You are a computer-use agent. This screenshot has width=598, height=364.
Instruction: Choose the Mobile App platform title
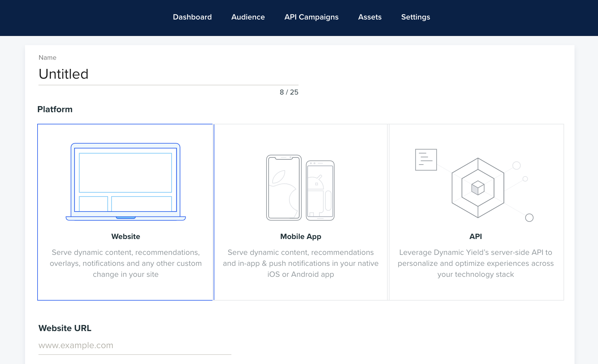(301, 237)
